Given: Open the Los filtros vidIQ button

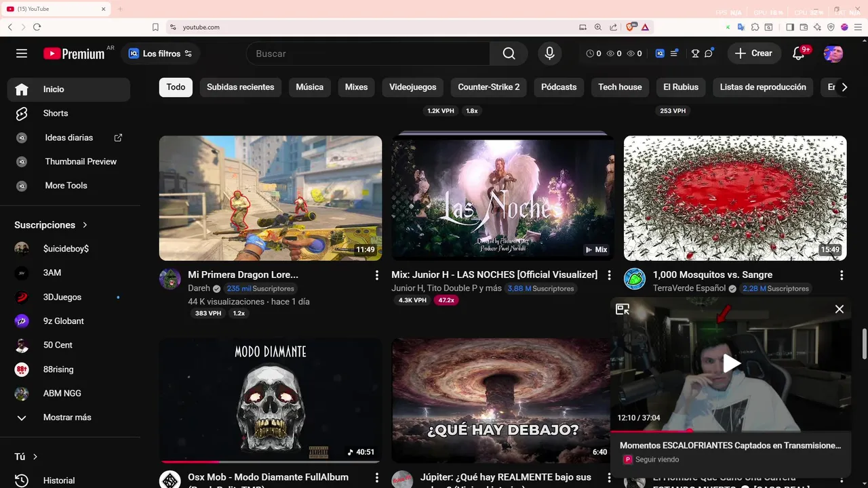Looking at the screenshot, I should pyautogui.click(x=161, y=54).
